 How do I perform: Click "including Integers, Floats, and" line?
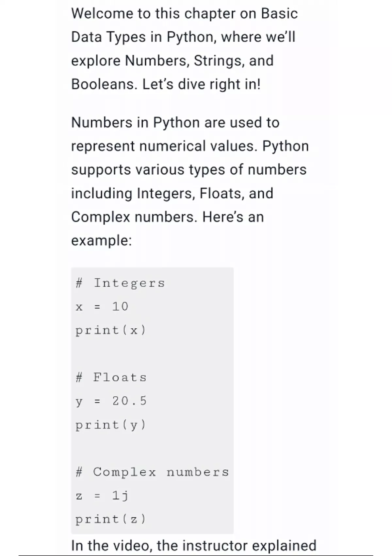pos(172,193)
